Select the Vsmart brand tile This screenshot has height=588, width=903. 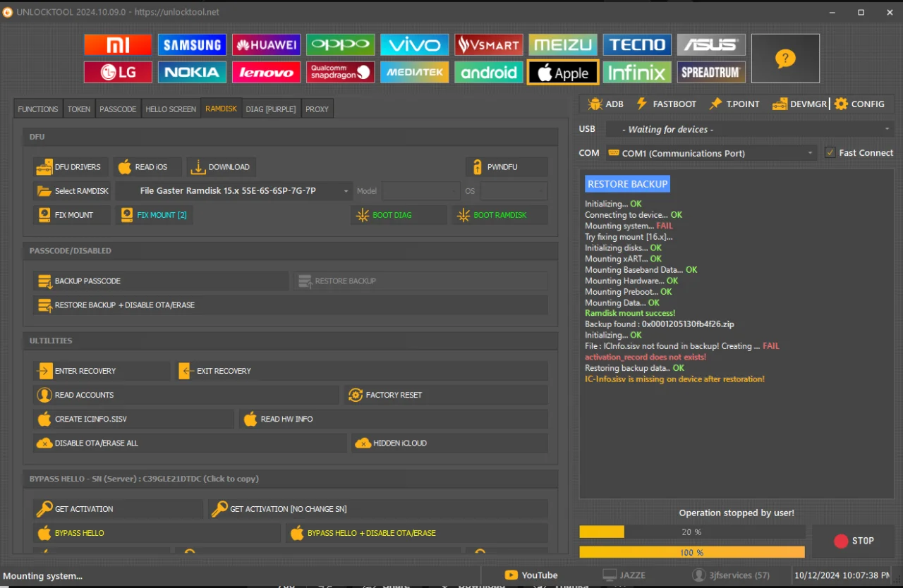pyautogui.click(x=489, y=44)
